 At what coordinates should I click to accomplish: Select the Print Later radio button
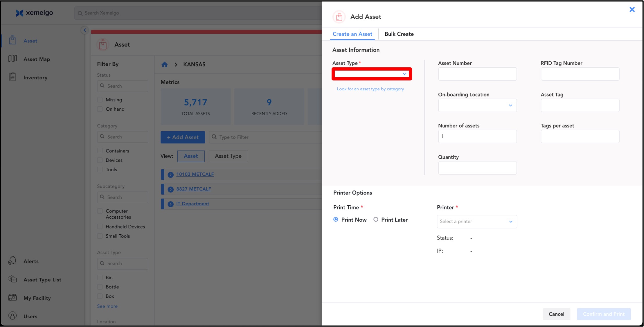tap(376, 220)
